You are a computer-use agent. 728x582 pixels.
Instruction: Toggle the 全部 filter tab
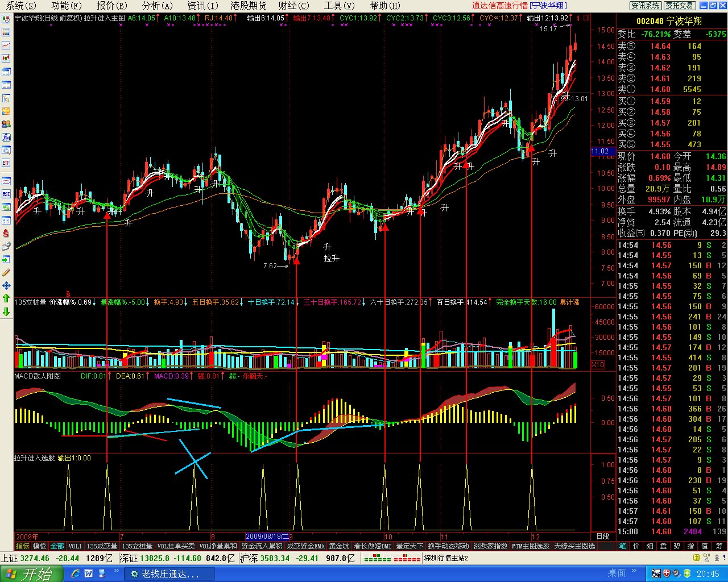coord(57,546)
